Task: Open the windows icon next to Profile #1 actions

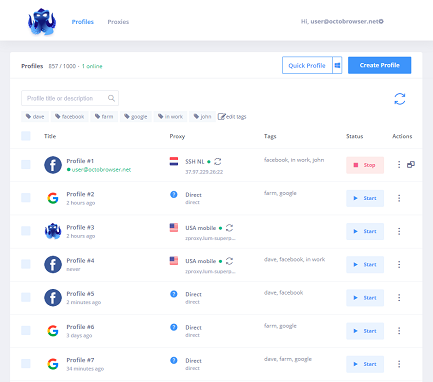Action: click(411, 164)
